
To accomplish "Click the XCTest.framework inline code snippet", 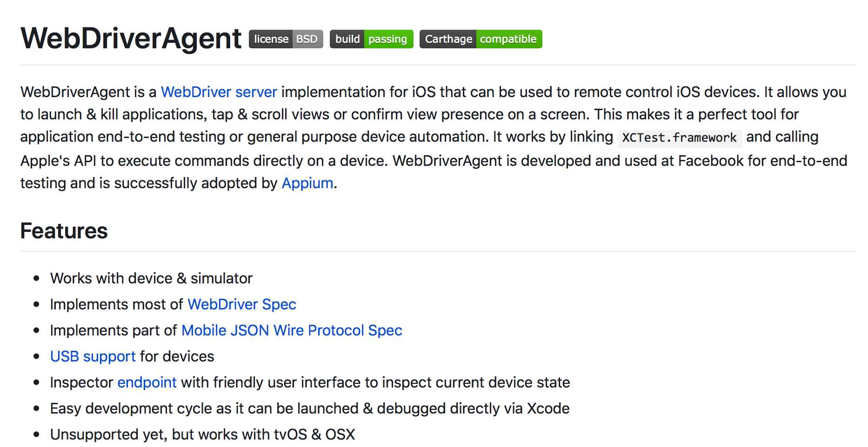I will 679,138.
